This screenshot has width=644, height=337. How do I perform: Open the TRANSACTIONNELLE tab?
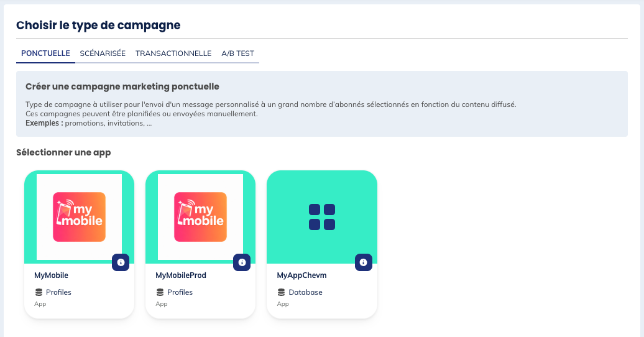[x=173, y=53]
